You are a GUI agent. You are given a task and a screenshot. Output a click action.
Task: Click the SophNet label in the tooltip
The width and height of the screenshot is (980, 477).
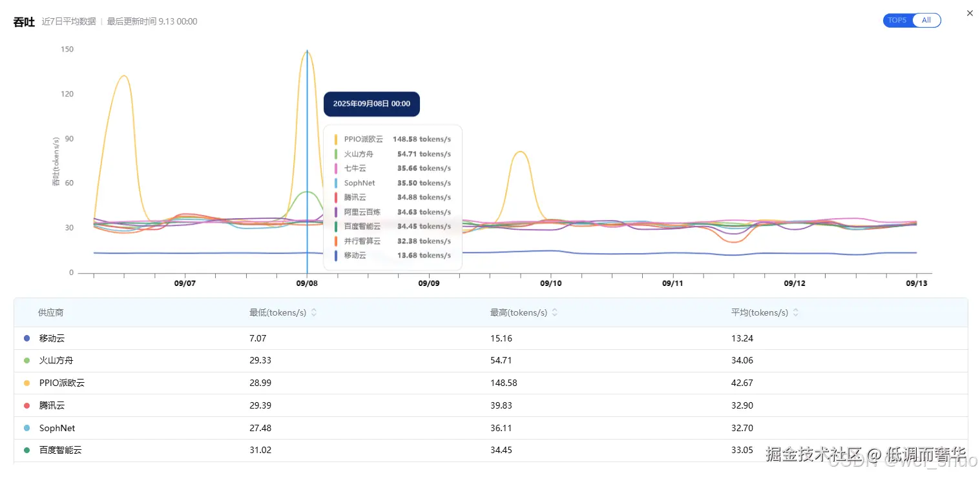point(360,183)
